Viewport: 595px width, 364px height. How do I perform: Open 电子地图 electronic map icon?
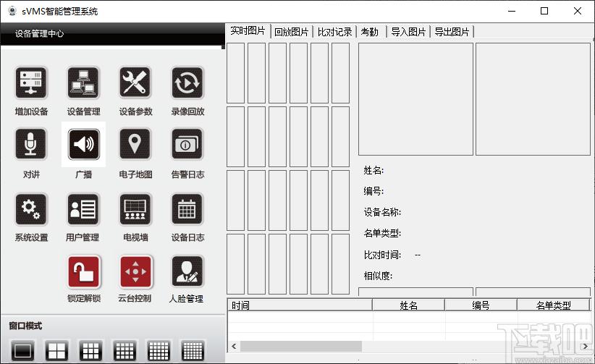pos(135,144)
